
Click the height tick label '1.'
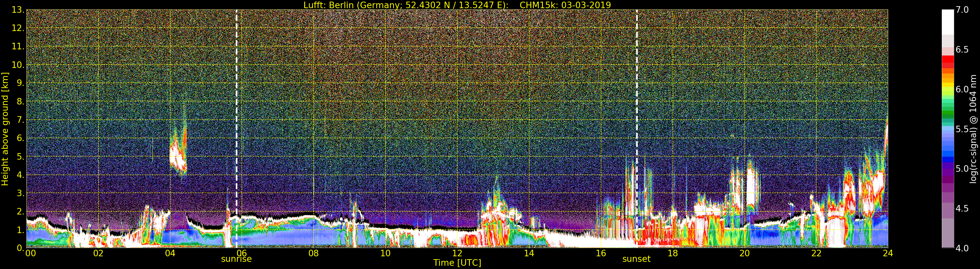[x=20, y=230]
